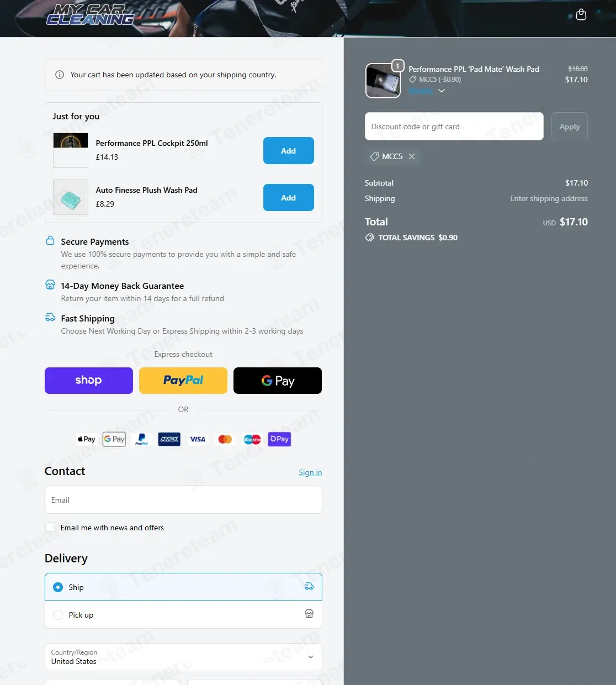Select the Ship delivery option

[58, 587]
